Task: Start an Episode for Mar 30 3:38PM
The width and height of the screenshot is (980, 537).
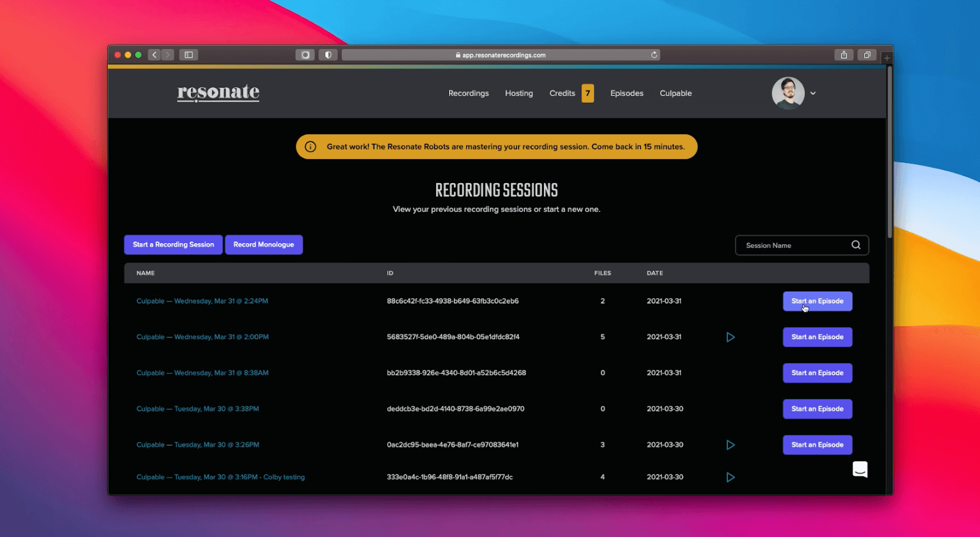Action: 817,408
